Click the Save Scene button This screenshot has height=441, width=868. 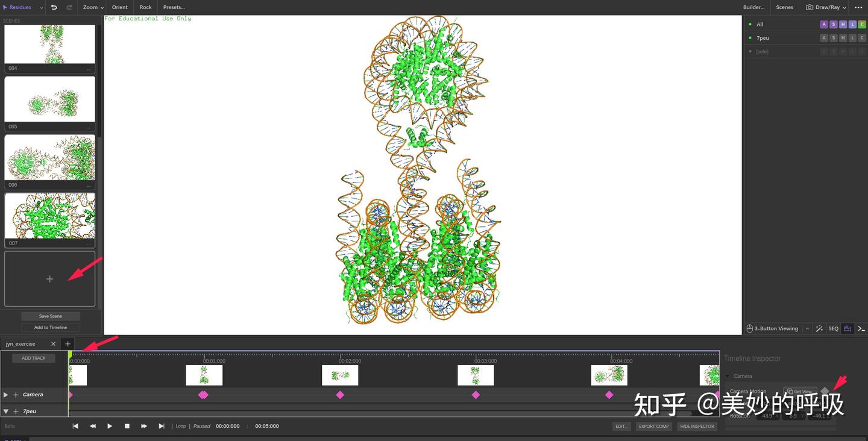(51, 316)
